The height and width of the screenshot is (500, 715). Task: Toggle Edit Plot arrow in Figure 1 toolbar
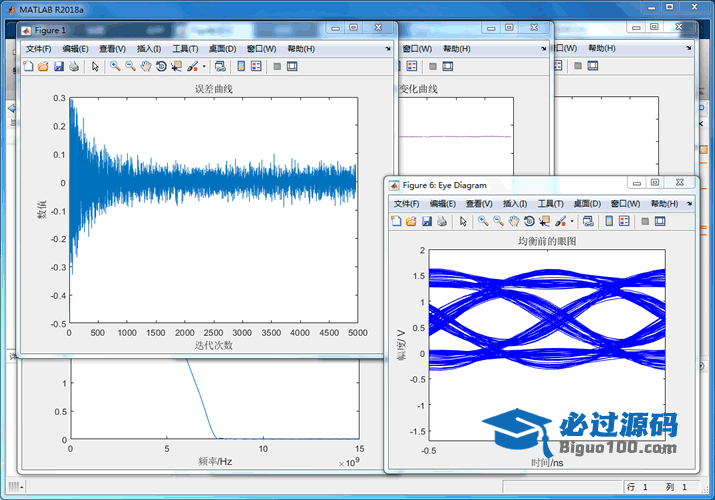[95, 67]
